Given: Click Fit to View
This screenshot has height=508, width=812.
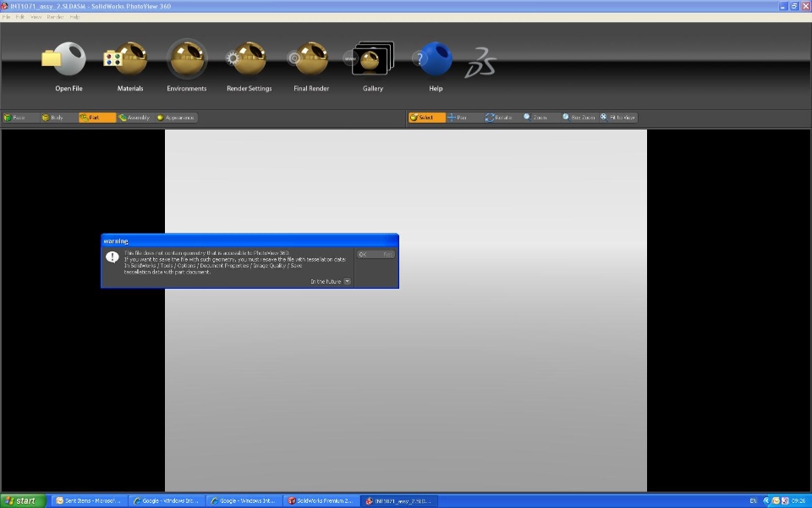Looking at the screenshot, I should [617, 118].
